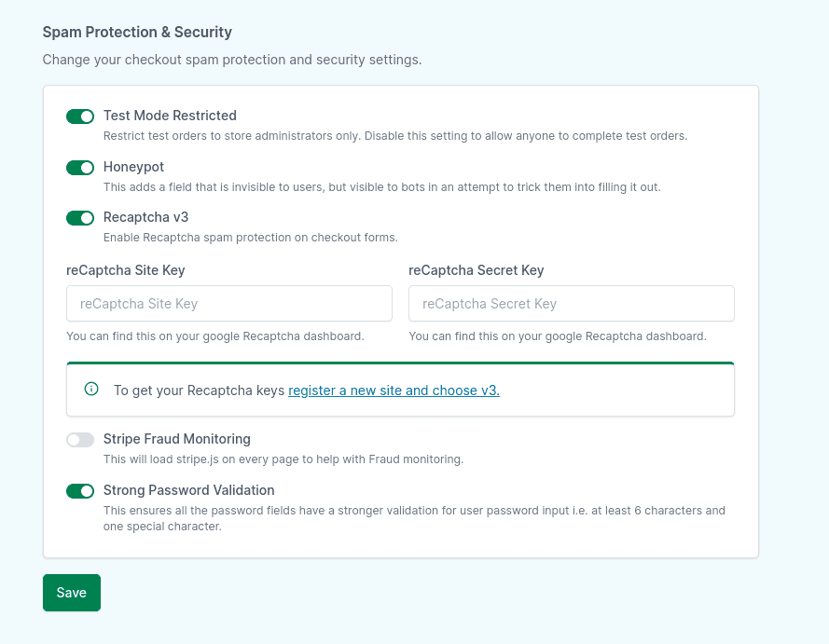Click the "Strong Password Validation" label text

pyautogui.click(x=188, y=490)
